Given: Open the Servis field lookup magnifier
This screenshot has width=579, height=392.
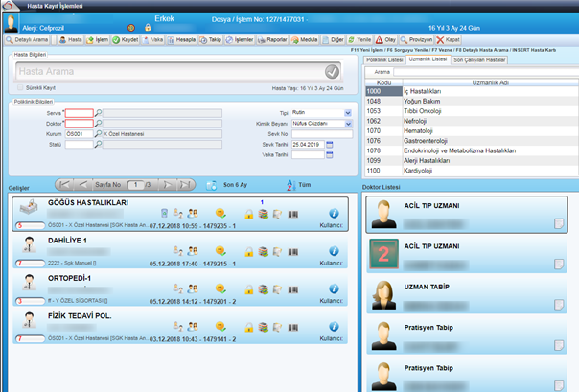Looking at the screenshot, I should point(98,113).
